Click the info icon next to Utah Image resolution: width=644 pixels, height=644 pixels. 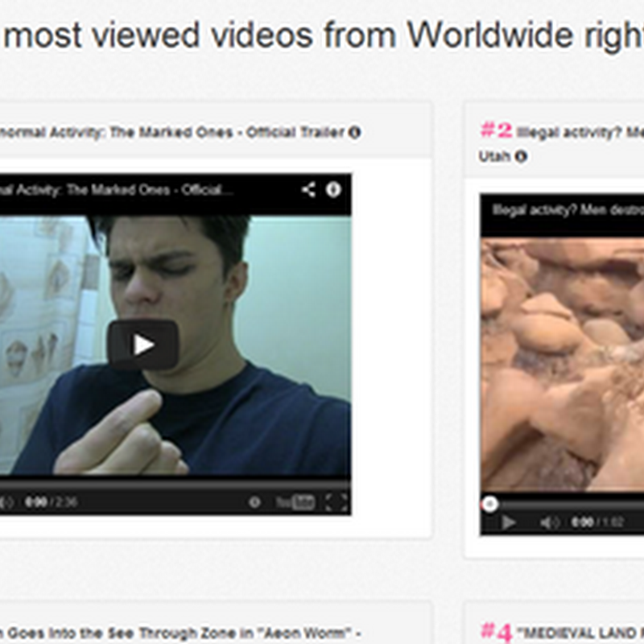[x=521, y=156]
